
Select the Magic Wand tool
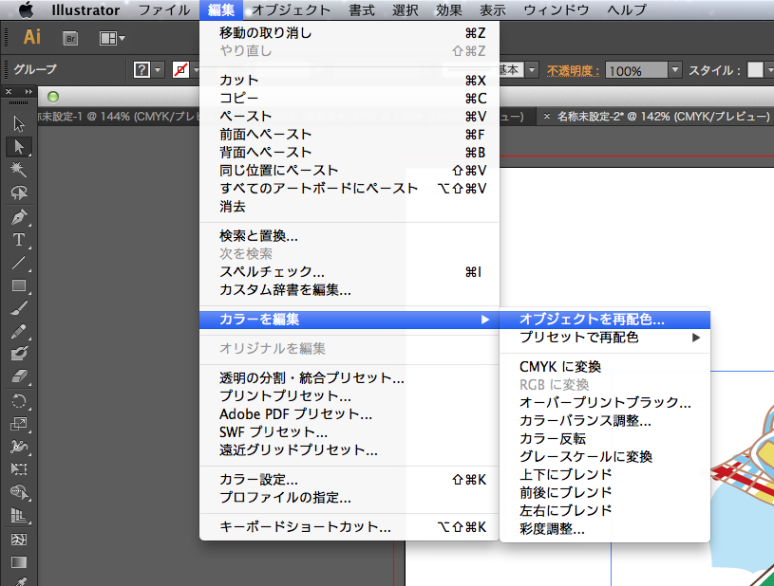19,169
